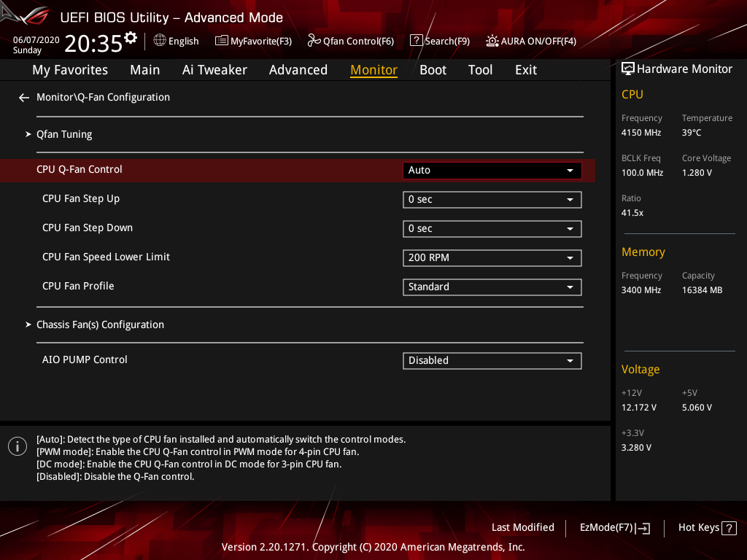The height and width of the screenshot is (560, 747).
Task: Click the +3.3V reading 3.280 V
Action: pos(636,448)
